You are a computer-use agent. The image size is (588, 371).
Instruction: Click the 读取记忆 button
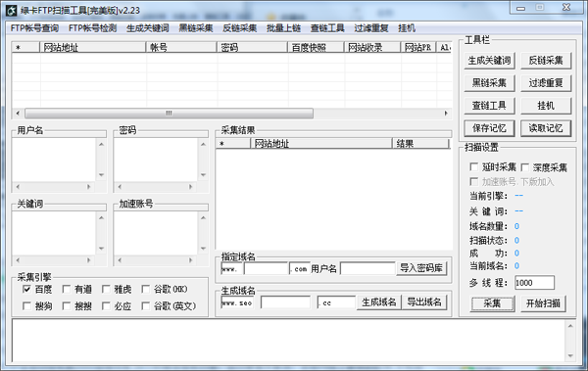click(x=546, y=128)
